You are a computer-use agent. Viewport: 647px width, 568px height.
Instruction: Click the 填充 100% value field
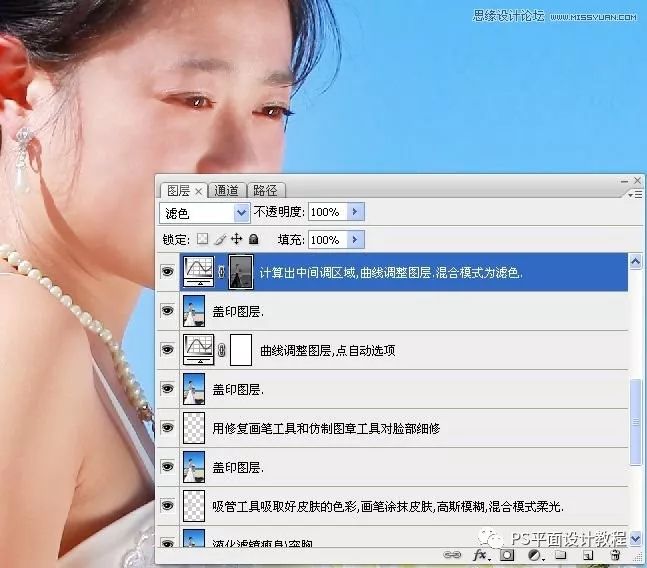tap(328, 239)
